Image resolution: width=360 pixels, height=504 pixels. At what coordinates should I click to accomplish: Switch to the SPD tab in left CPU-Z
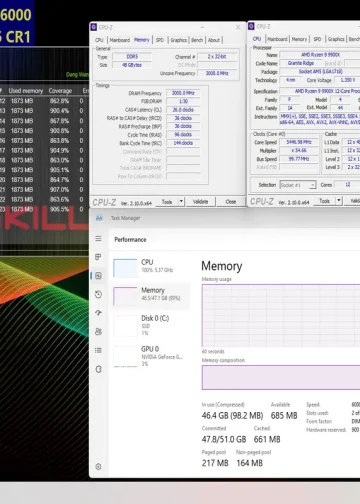[160, 40]
